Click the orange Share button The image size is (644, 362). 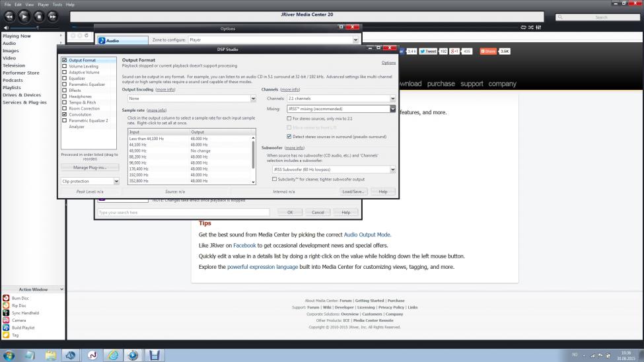click(x=488, y=52)
